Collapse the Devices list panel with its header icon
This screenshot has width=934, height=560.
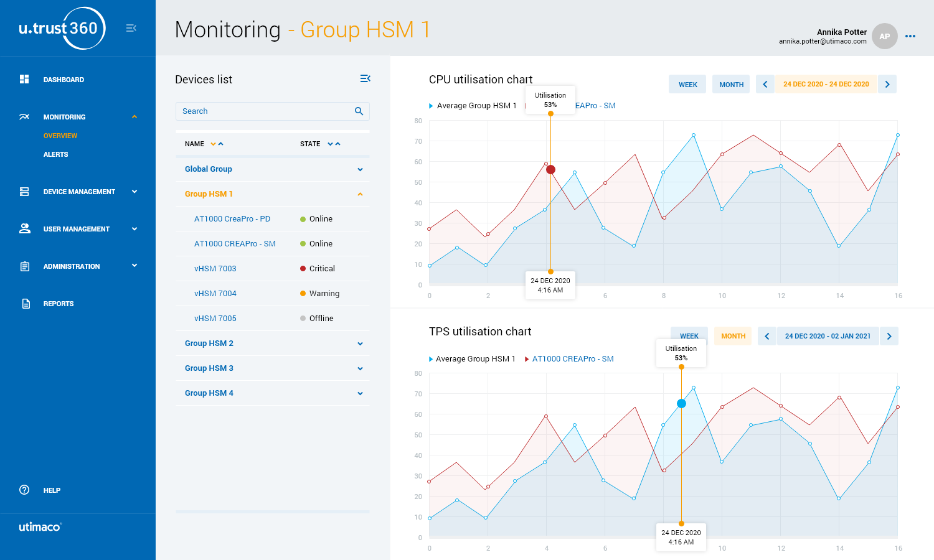[x=366, y=78]
